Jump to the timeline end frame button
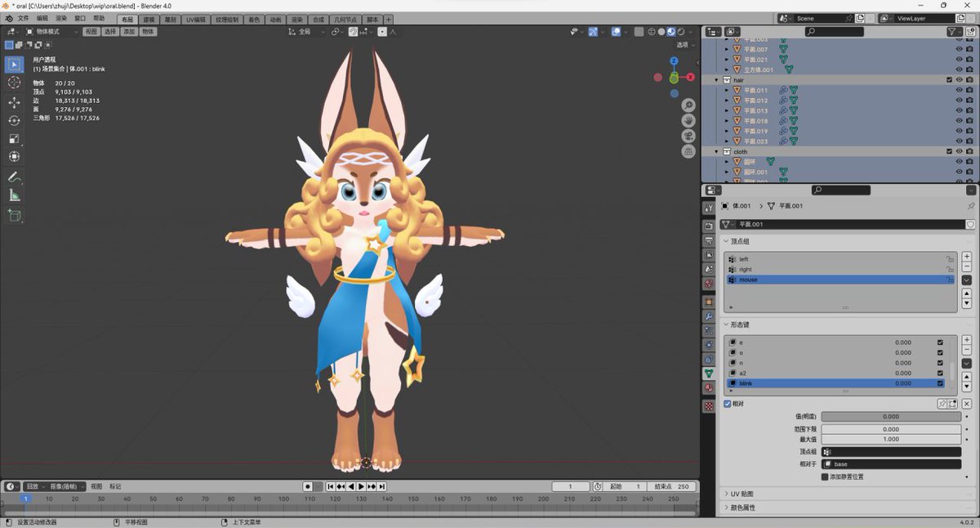Image resolution: width=980 pixels, height=528 pixels. [381, 486]
